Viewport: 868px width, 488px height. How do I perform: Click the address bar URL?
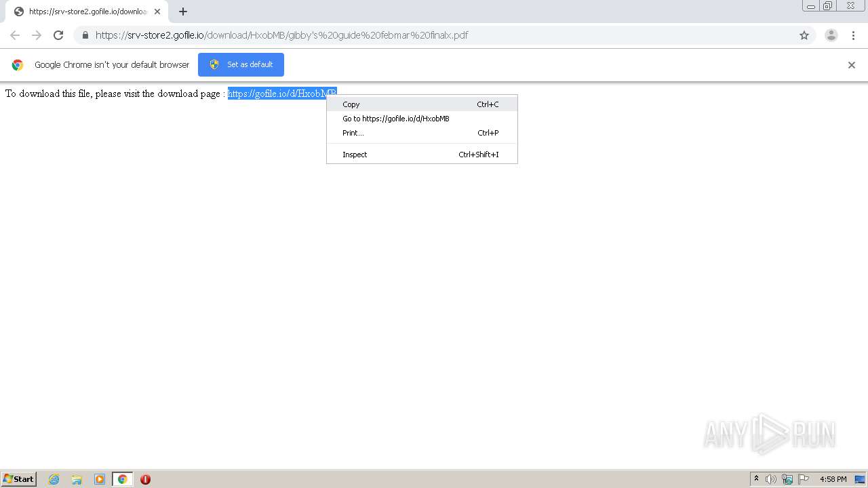click(281, 35)
